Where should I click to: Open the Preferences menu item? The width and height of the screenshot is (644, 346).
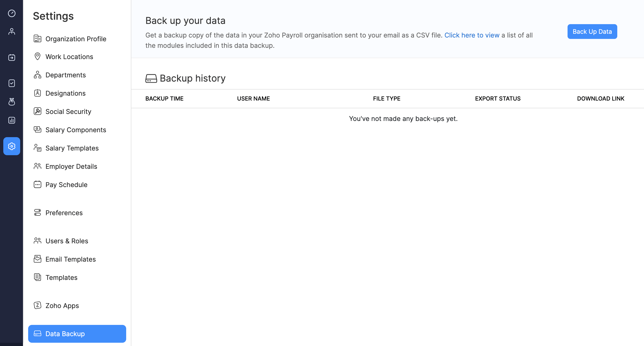64,212
